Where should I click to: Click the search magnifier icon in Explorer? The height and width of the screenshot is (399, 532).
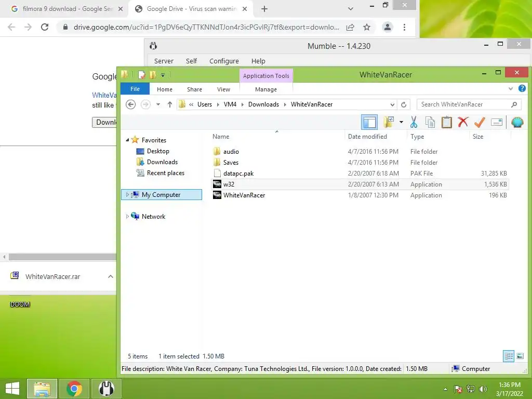[x=514, y=104]
